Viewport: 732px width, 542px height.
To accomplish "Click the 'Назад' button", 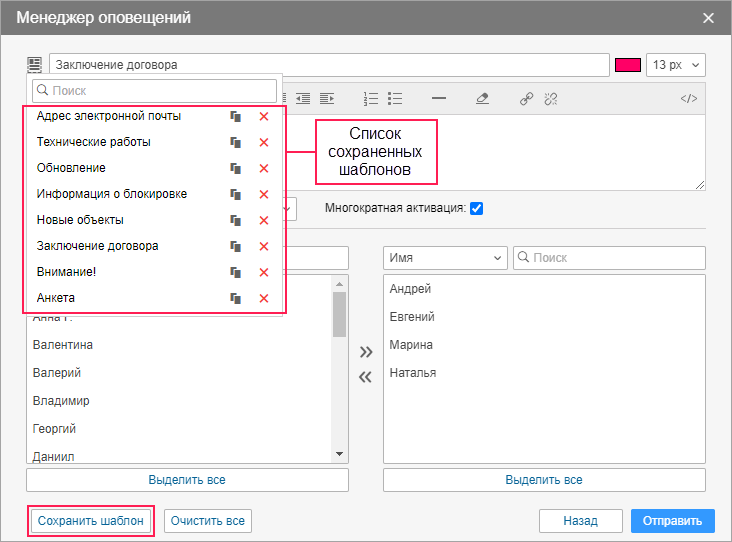I will click(x=581, y=521).
